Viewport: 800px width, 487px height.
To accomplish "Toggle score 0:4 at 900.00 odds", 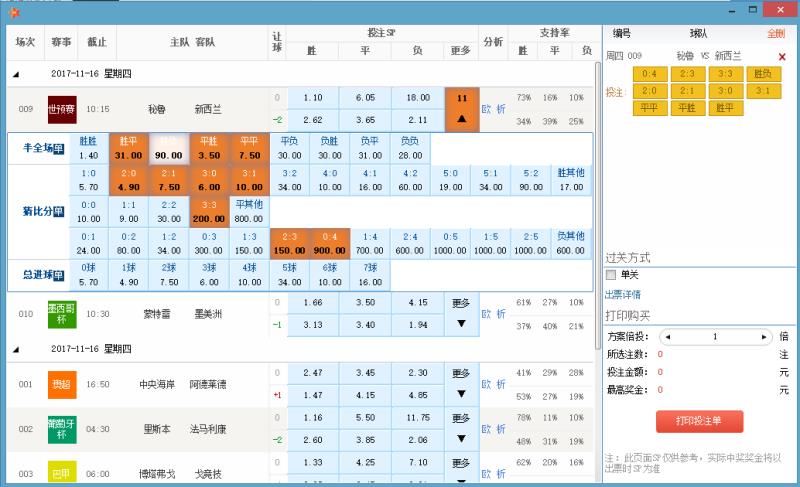I will [330, 244].
